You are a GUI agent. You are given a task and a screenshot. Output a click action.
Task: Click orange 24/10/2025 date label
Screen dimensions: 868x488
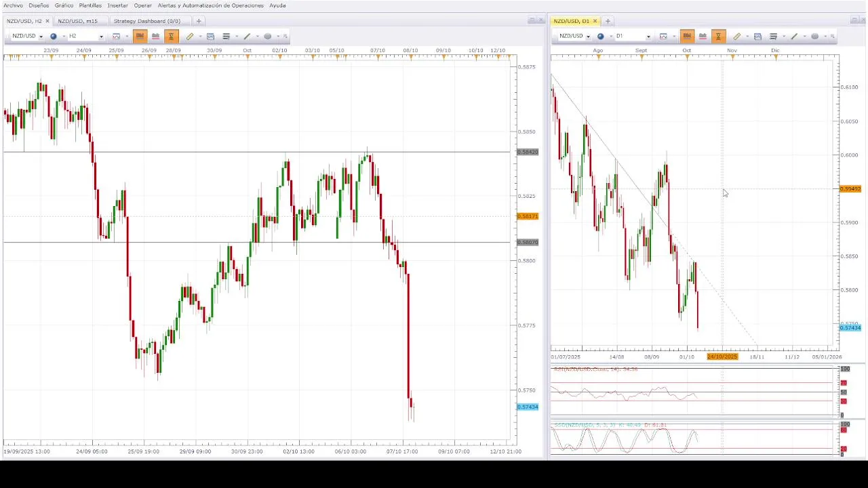pos(722,357)
